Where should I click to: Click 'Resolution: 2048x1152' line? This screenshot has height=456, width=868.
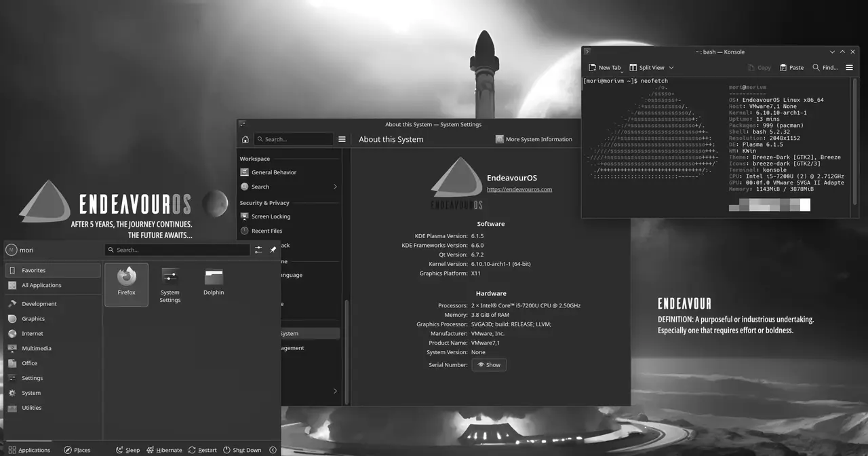click(764, 138)
